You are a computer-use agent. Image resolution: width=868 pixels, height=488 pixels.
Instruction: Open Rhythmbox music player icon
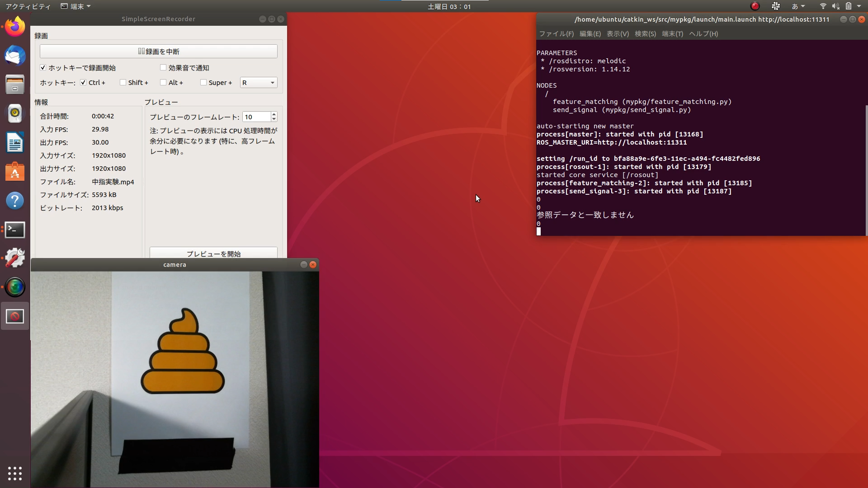coord(15,113)
